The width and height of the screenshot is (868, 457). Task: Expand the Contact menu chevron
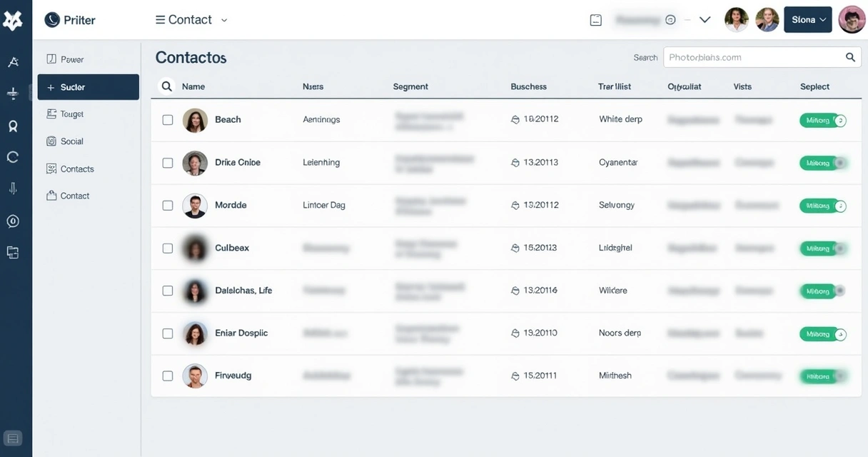pos(223,21)
